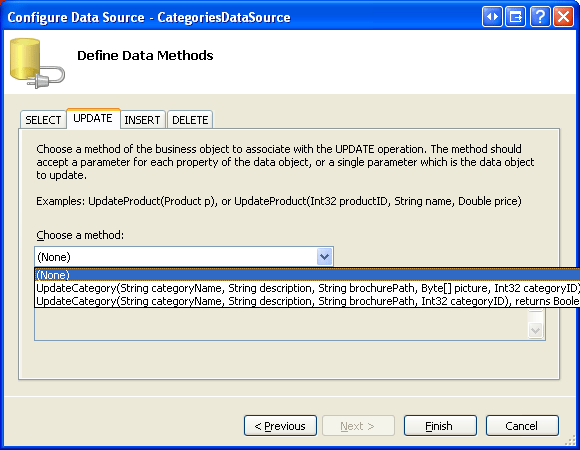Select UpdateCategory method with Byte[] picture parameter
The image size is (580, 450).
307,288
